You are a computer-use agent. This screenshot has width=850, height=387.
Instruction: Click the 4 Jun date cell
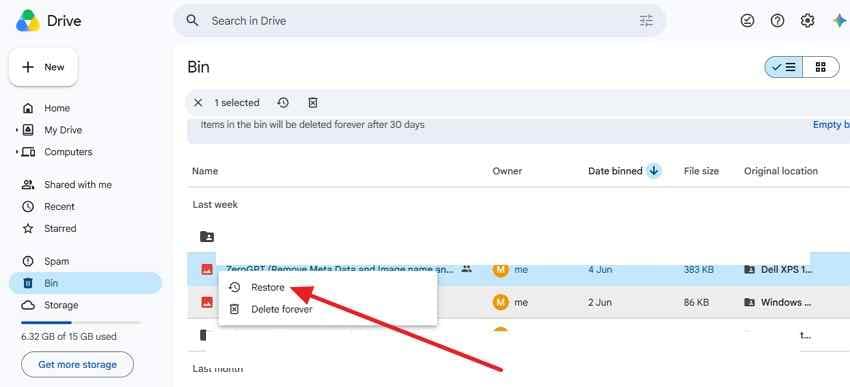(600, 269)
